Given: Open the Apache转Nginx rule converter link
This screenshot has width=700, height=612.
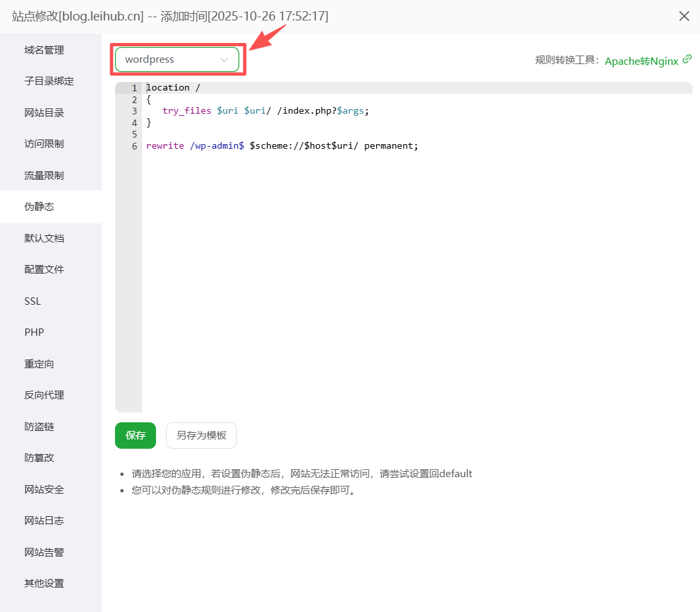Looking at the screenshot, I should [641, 61].
